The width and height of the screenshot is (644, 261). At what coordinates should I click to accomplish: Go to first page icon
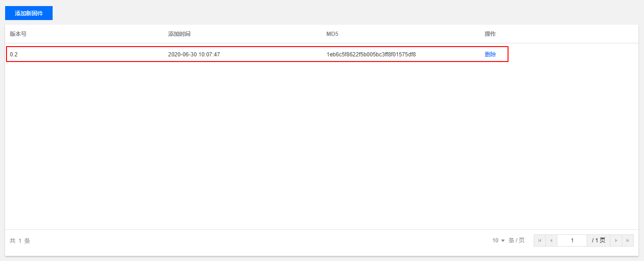pos(540,240)
